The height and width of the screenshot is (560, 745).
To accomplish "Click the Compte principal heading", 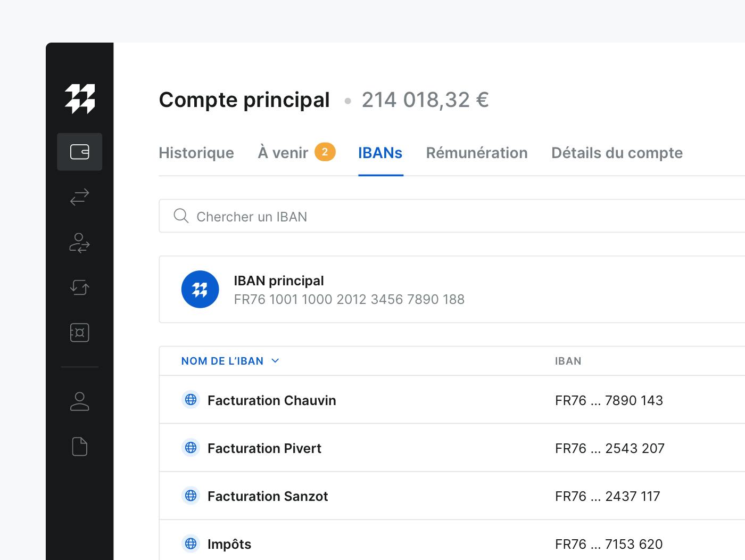I will coord(244,100).
